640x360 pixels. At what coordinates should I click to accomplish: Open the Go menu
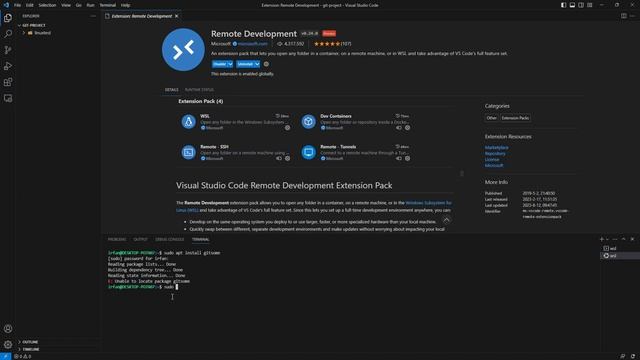78,5
